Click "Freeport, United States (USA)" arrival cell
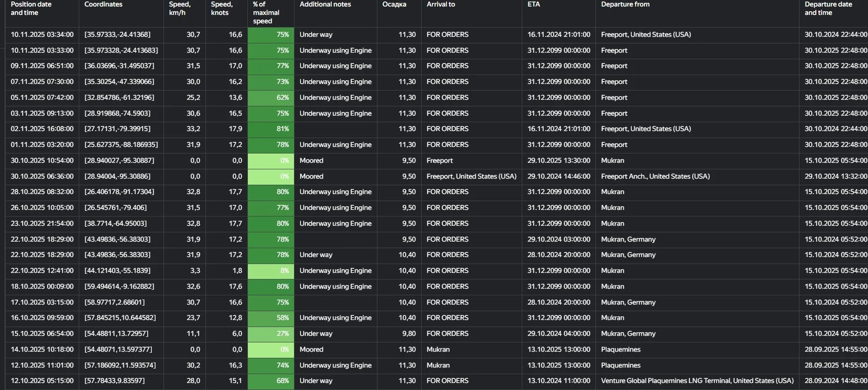This screenshot has width=868, height=390. pos(472,176)
